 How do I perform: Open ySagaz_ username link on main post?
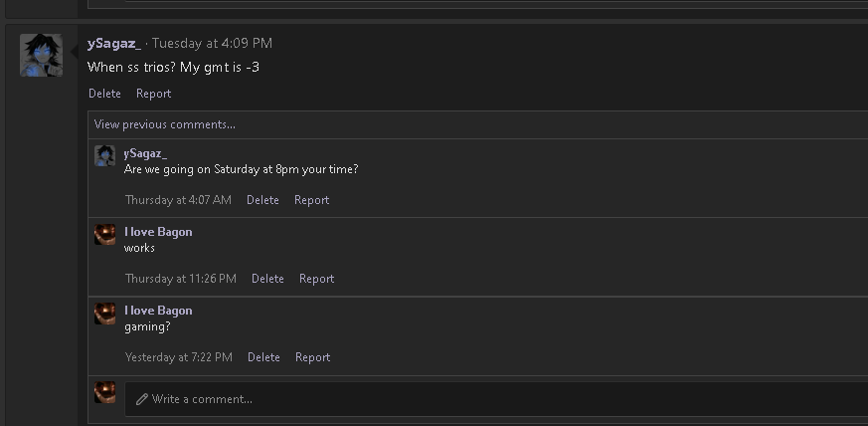[x=114, y=43]
